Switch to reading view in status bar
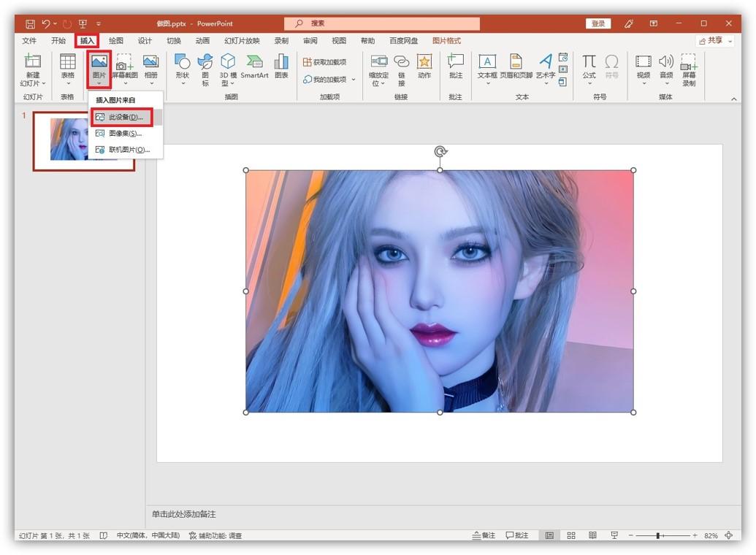Screen dimensions: 756x555 (x=593, y=535)
